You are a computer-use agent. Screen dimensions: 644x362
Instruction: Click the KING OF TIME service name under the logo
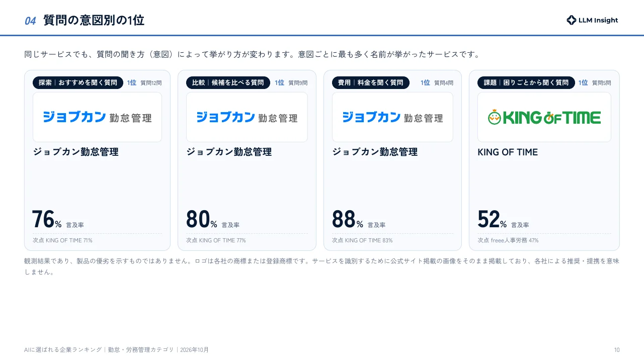coord(508,152)
